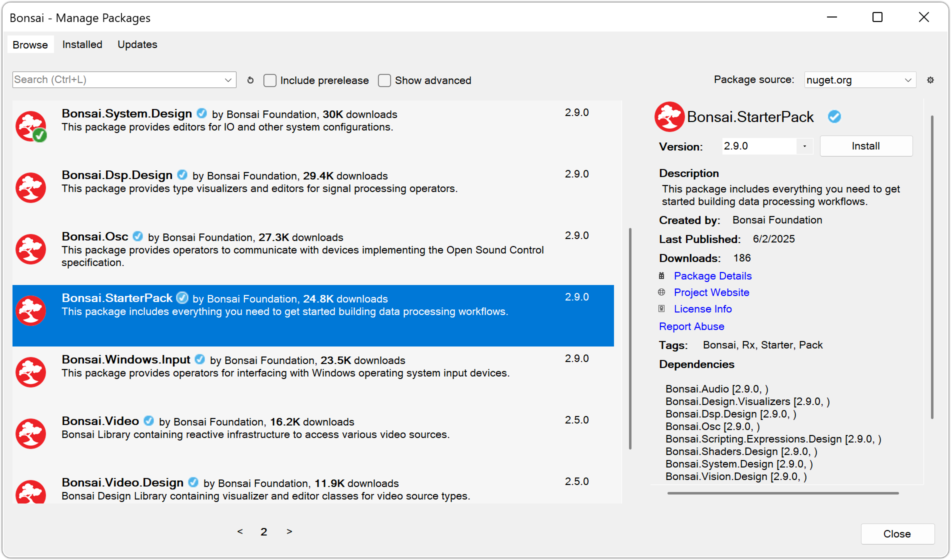This screenshot has height=560, width=951.
Task: Go to next page of results
Action: coord(289,531)
